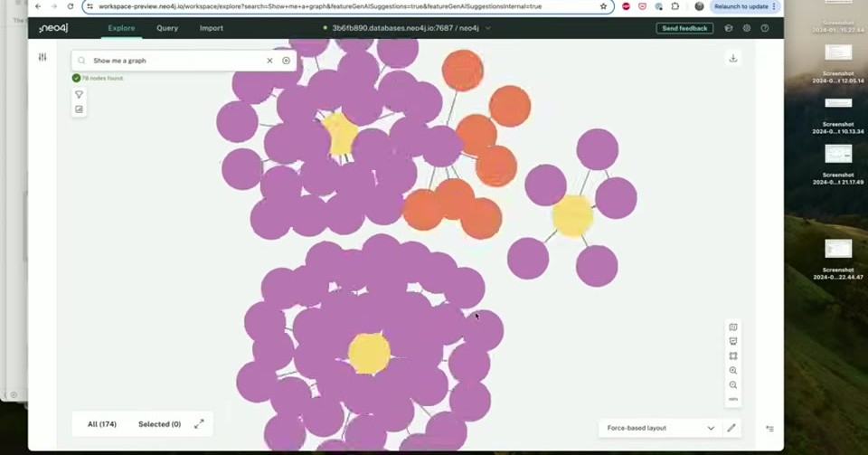Image resolution: width=868 pixels, height=455 pixels.
Task: Expand the results card list panel
Action: click(x=199, y=424)
